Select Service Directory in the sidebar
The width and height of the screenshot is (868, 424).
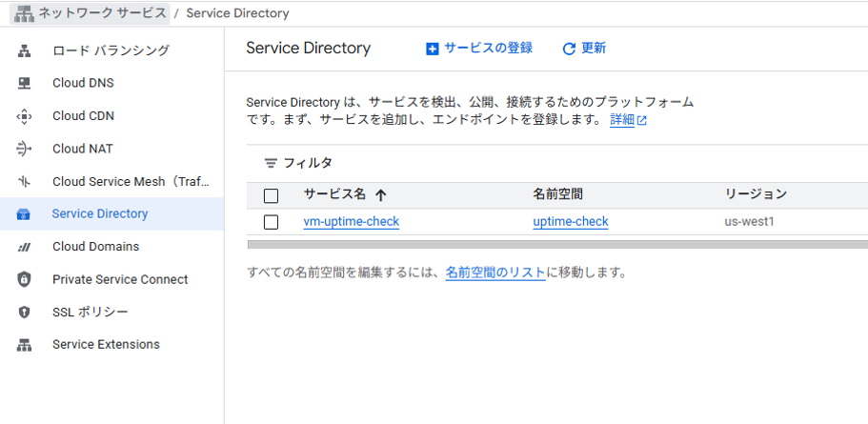[x=111, y=213]
